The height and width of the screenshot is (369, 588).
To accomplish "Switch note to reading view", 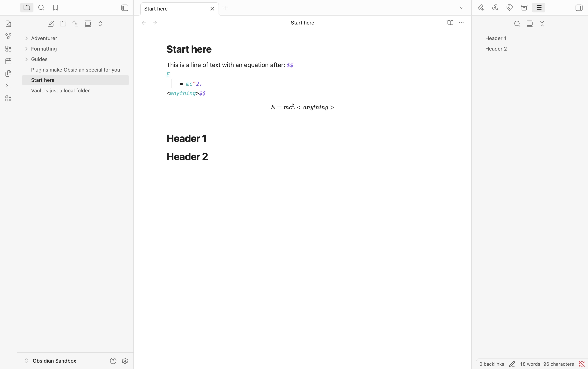I will coord(450,23).
